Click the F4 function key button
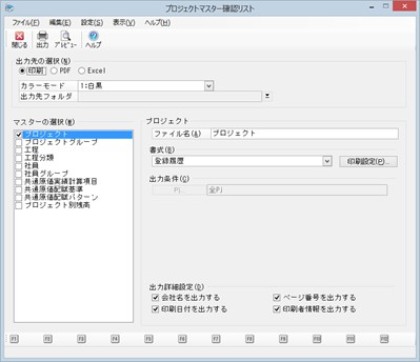This screenshot has width=420, height=362. 115,339
